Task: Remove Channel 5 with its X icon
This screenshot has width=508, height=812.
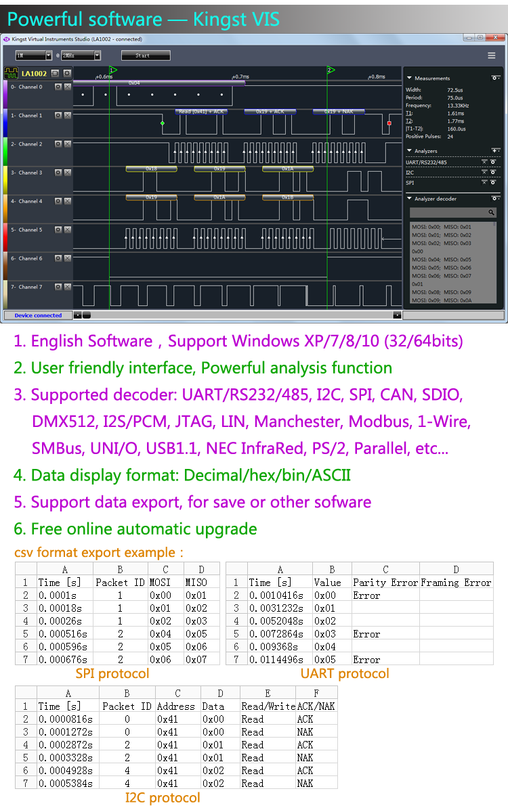Action: [x=67, y=230]
